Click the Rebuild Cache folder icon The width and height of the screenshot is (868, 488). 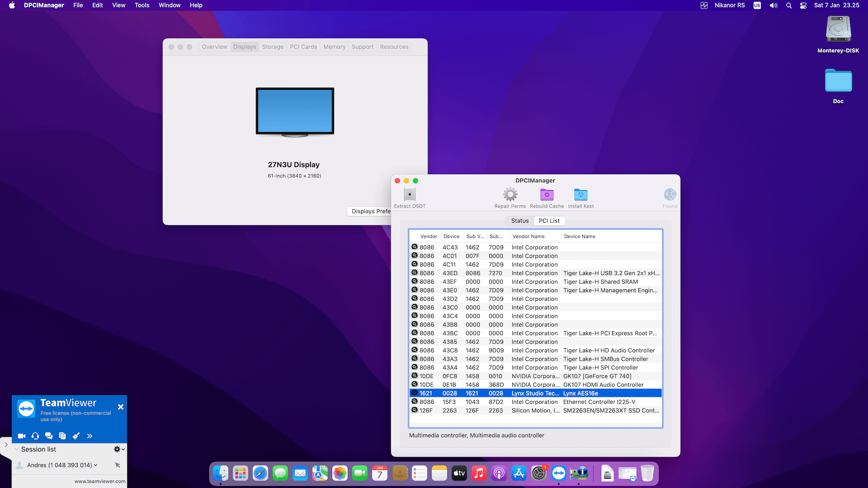[547, 195]
